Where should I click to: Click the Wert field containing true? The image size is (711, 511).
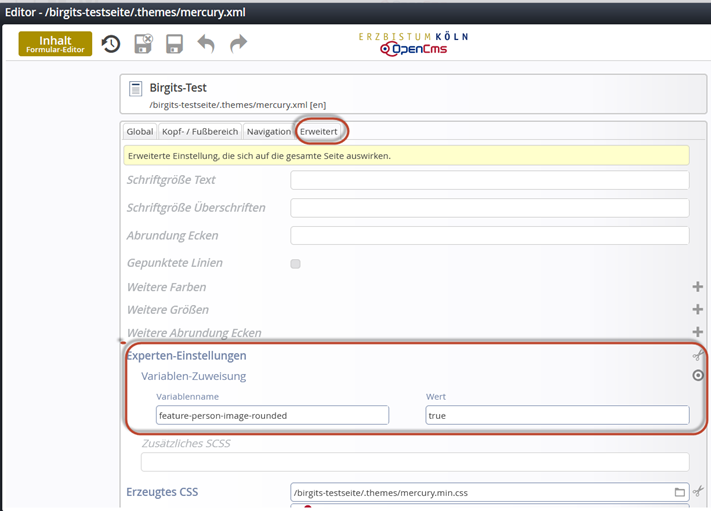(x=556, y=416)
